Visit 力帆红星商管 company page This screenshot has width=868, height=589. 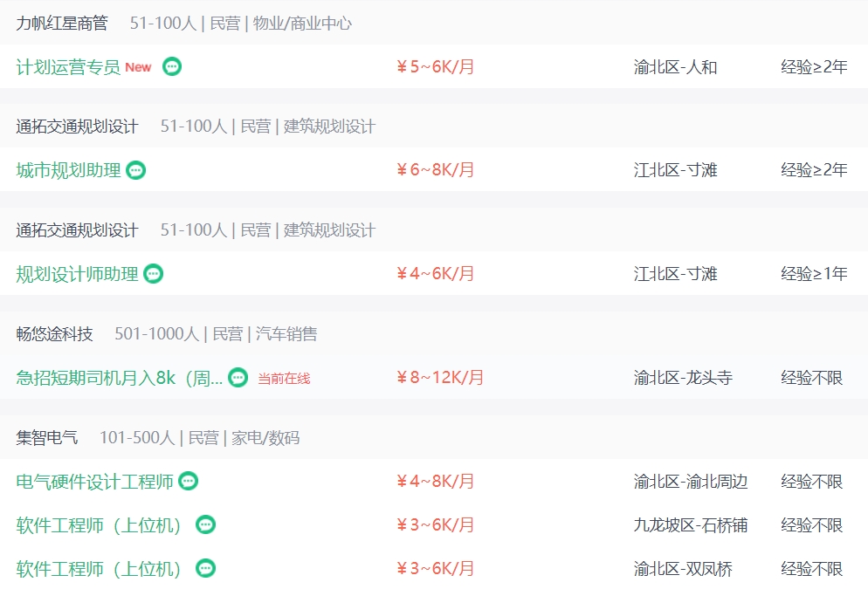coord(62,23)
